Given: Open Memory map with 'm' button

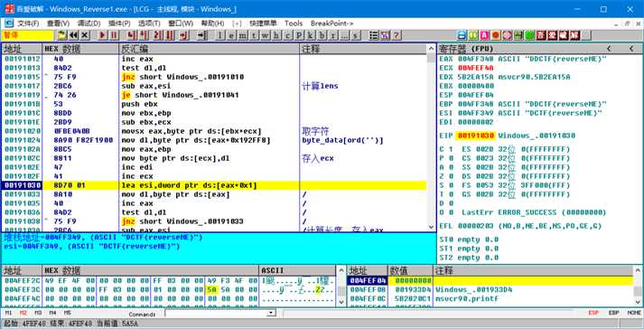Looking at the screenshot, I should 243,35.
